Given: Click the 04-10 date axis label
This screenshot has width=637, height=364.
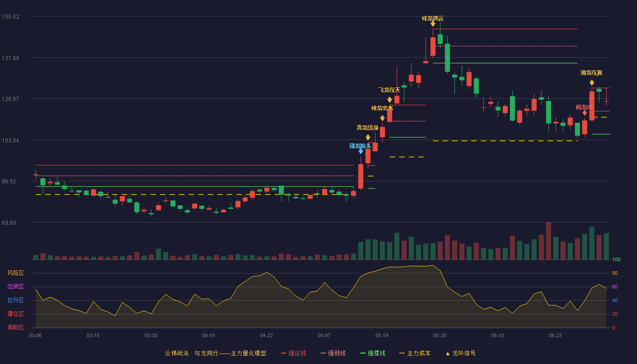Looking at the screenshot, I should coord(208,335).
